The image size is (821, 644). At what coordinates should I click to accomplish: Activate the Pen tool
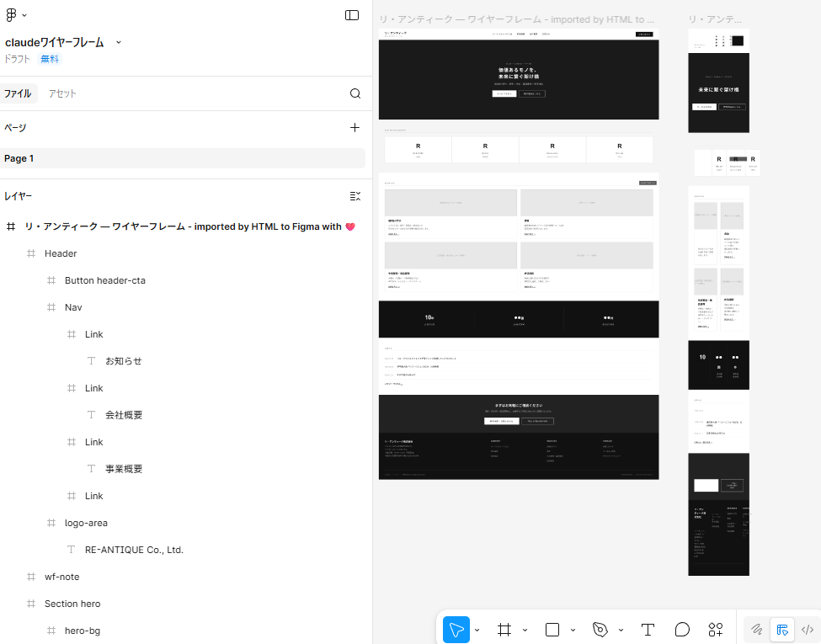coord(600,630)
